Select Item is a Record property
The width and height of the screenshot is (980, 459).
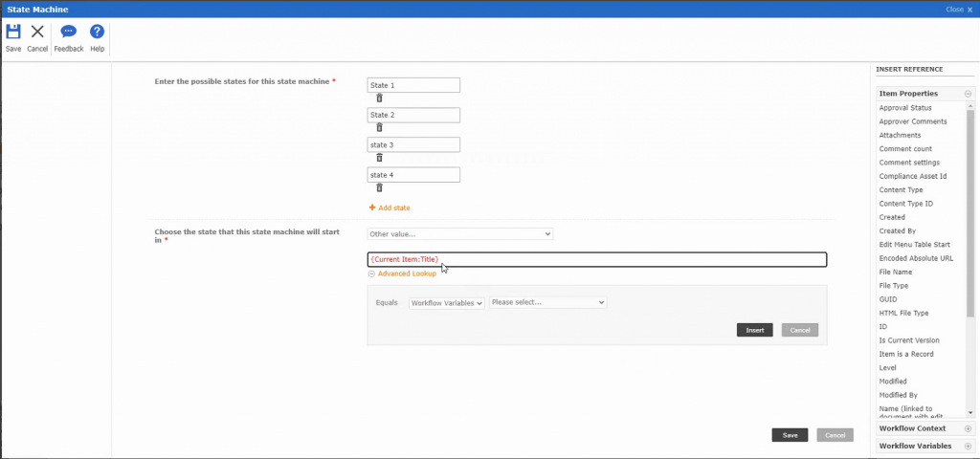coord(905,355)
